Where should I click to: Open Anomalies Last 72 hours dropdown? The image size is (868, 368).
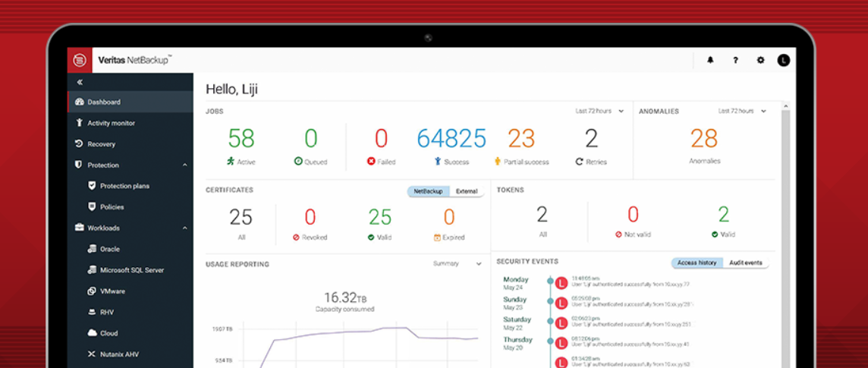click(x=742, y=111)
